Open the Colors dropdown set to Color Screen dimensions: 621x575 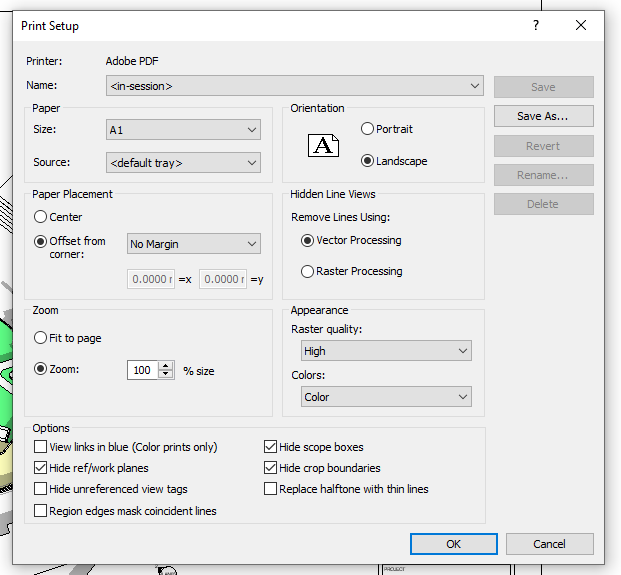click(386, 396)
